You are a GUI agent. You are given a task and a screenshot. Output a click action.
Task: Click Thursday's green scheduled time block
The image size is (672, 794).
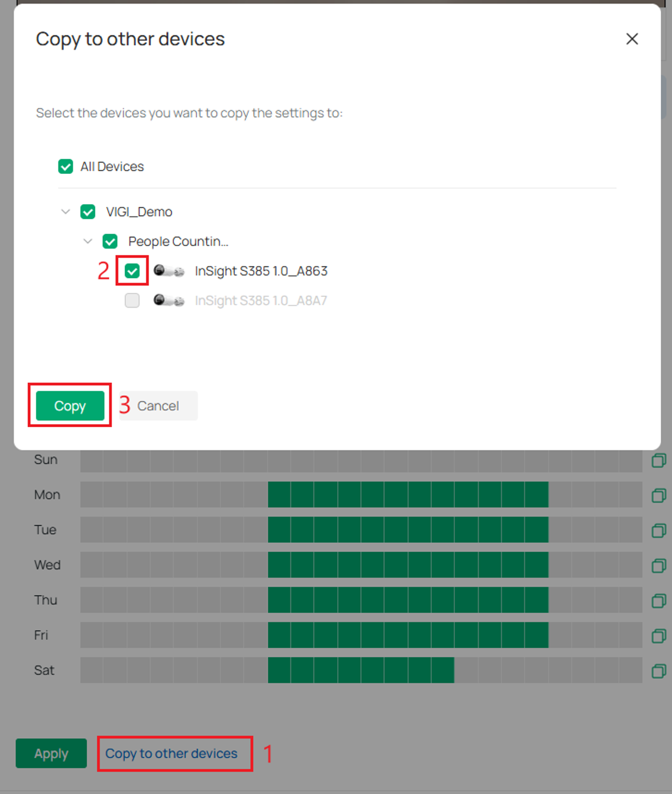(408, 600)
